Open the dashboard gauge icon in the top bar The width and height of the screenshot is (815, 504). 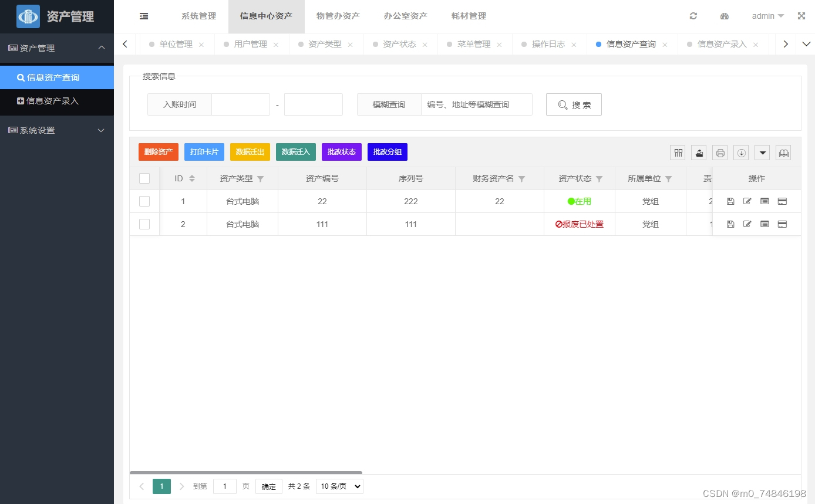point(725,16)
